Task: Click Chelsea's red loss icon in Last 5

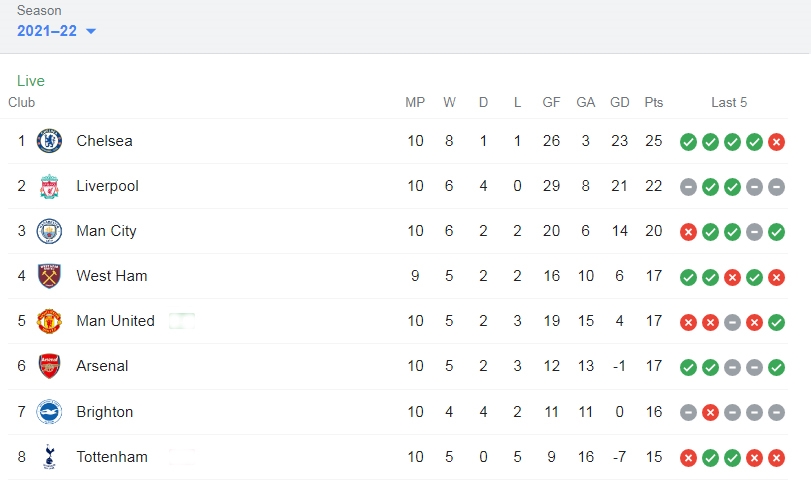Action: coord(776,142)
